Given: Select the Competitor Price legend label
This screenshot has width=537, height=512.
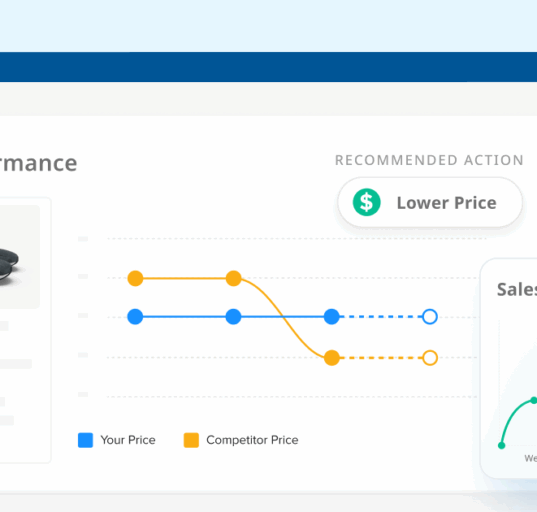Looking at the screenshot, I should [x=252, y=440].
